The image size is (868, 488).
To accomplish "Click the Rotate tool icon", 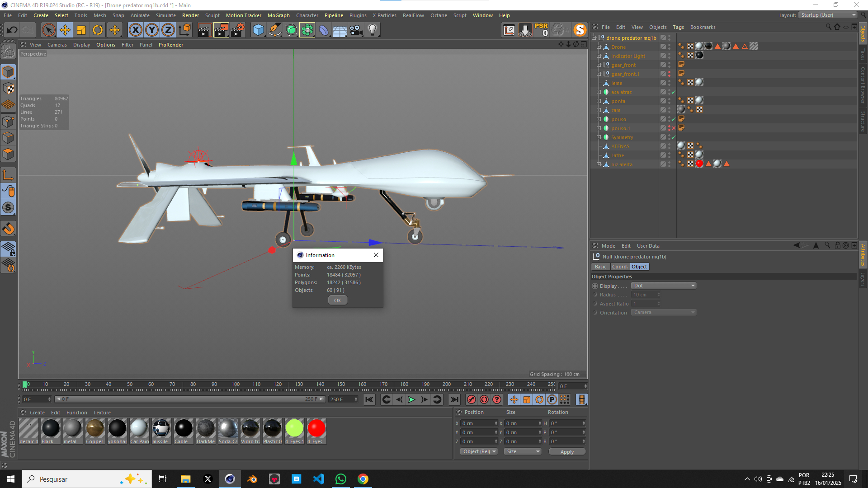I will (98, 29).
